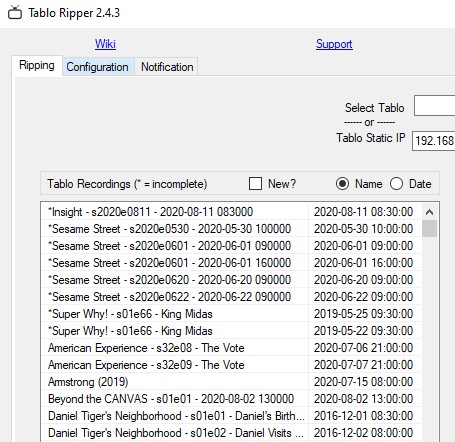Image resolution: width=455 pixels, height=442 pixels.
Task: Select Beyond the CANVAS s01e01 recording
Action: [x=231, y=399]
